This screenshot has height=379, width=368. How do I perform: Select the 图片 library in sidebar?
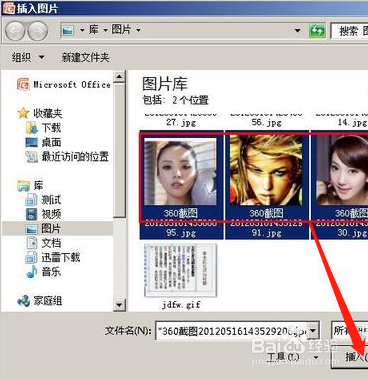51,229
